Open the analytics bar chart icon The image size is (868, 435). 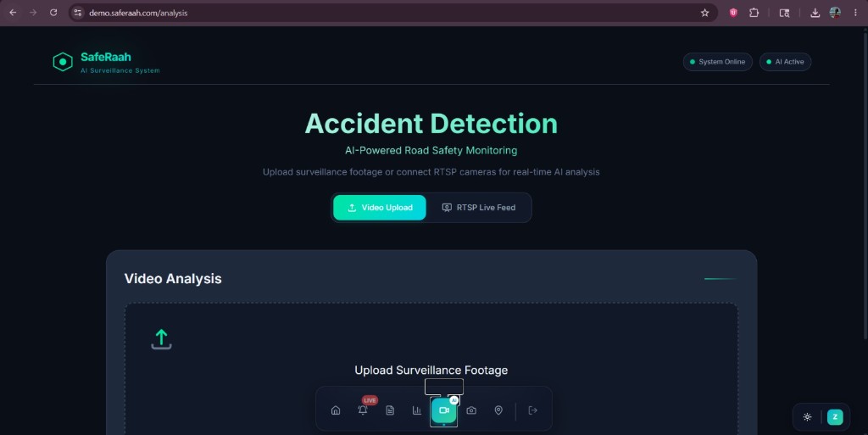pos(417,410)
